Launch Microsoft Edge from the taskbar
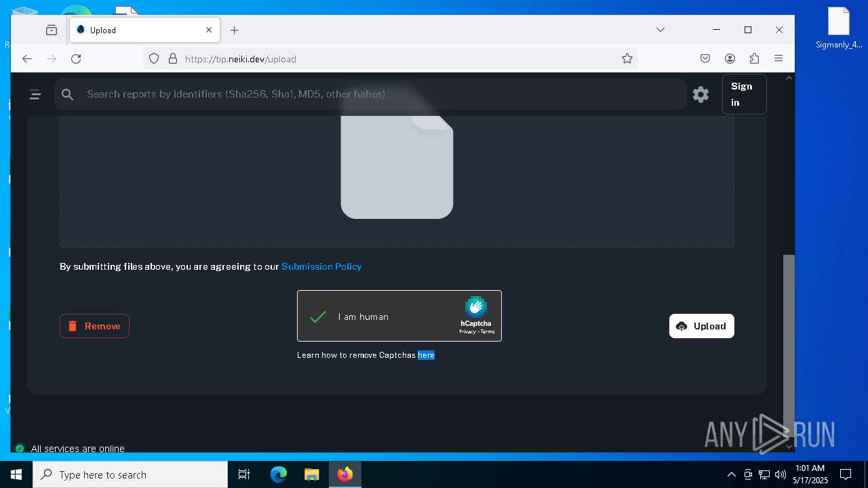 (x=279, y=474)
